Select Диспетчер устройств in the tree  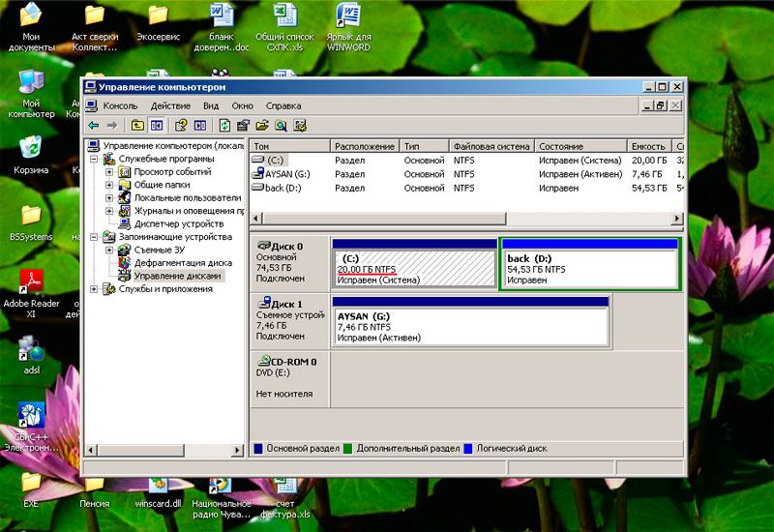[x=178, y=223]
